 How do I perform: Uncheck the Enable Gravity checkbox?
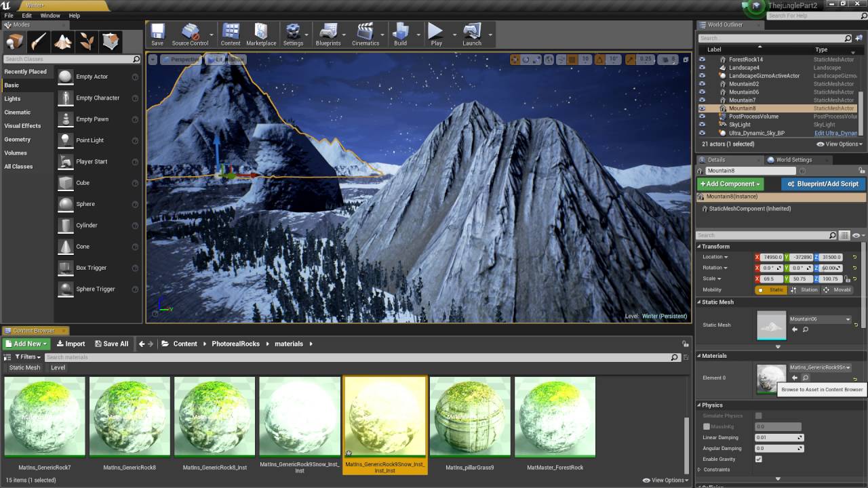[758, 459]
